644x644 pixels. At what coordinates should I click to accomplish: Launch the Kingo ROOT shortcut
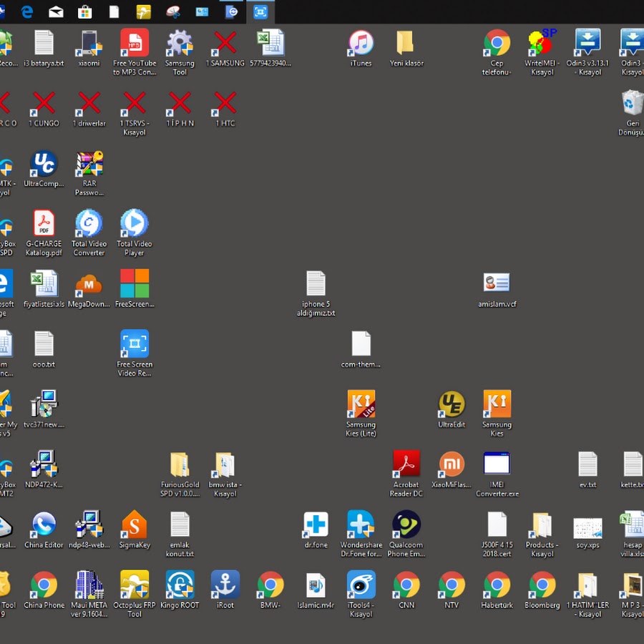coord(180,585)
